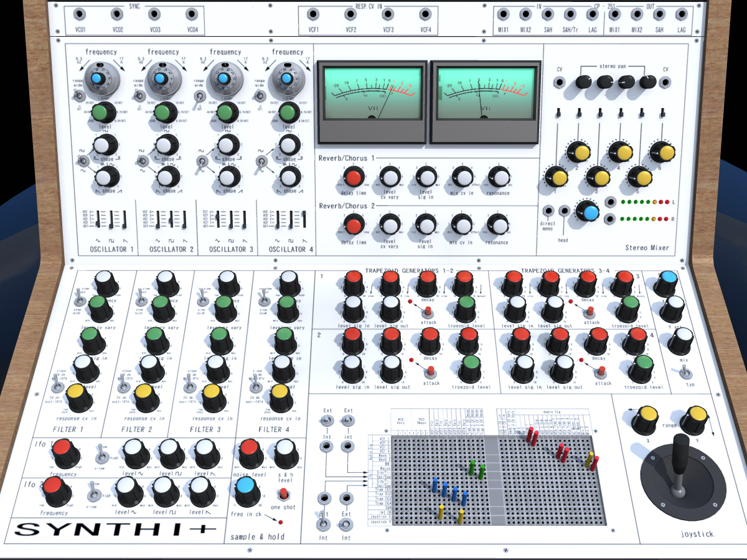This screenshot has width=747, height=560.
Task: Click the mix cv in knob of Reverb/Chorus 1
Action: tap(463, 177)
